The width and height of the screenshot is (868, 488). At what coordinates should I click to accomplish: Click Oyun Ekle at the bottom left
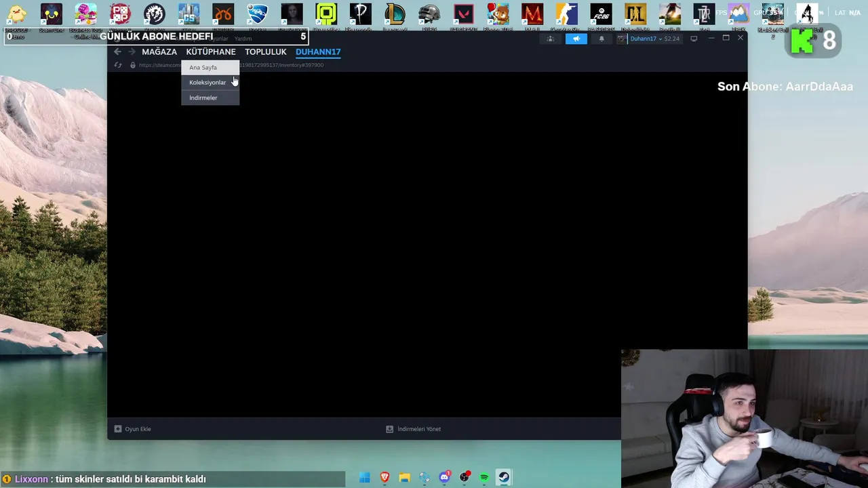click(133, 429)
